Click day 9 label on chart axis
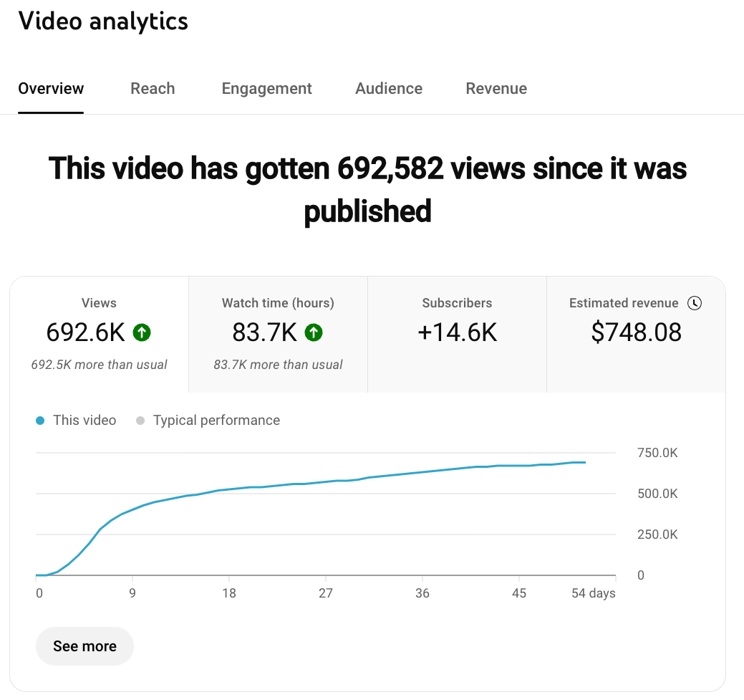 tap(132, 593)
